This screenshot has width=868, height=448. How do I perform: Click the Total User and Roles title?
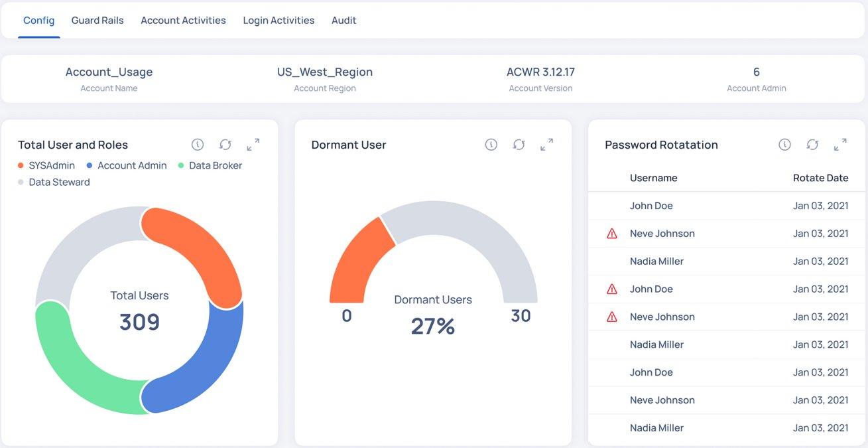(73, 145)
